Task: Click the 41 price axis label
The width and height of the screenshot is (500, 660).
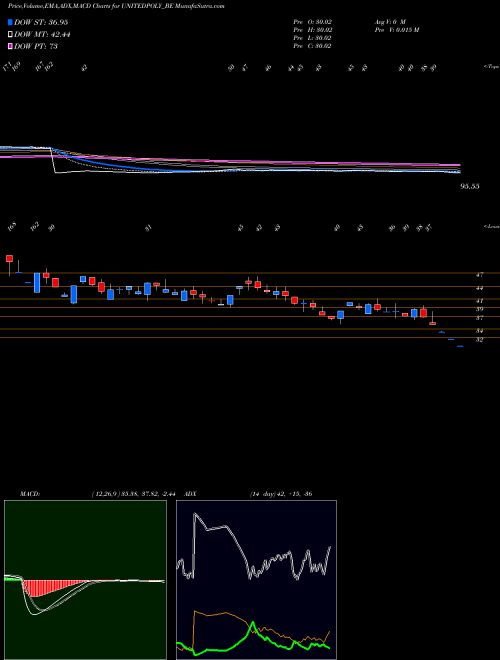Action: click(479, 301)
